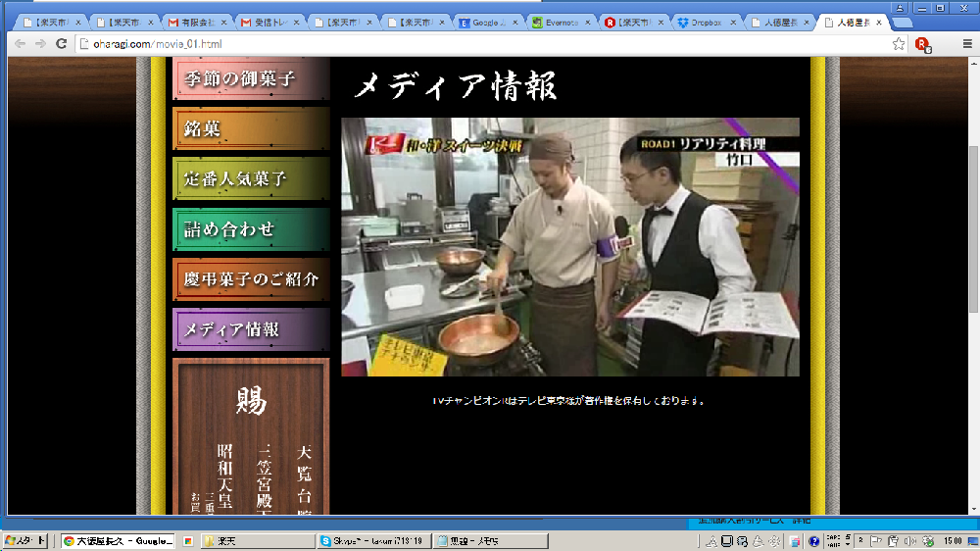Open 銘菓 menu banner

[x=251, y=128]
